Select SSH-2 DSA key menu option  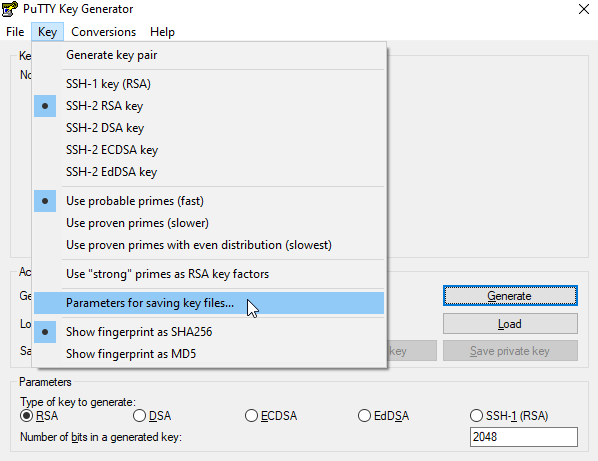pyautogui.click(x=209, y=128)
